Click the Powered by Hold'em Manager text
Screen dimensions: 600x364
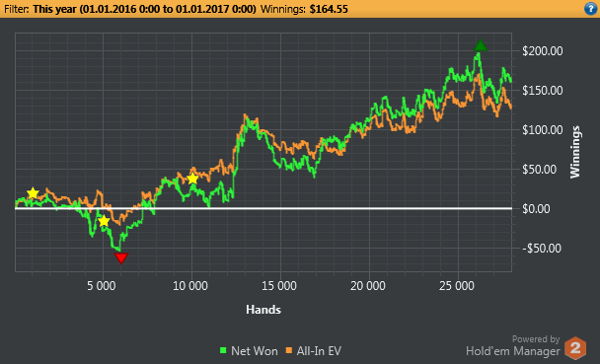513,345
